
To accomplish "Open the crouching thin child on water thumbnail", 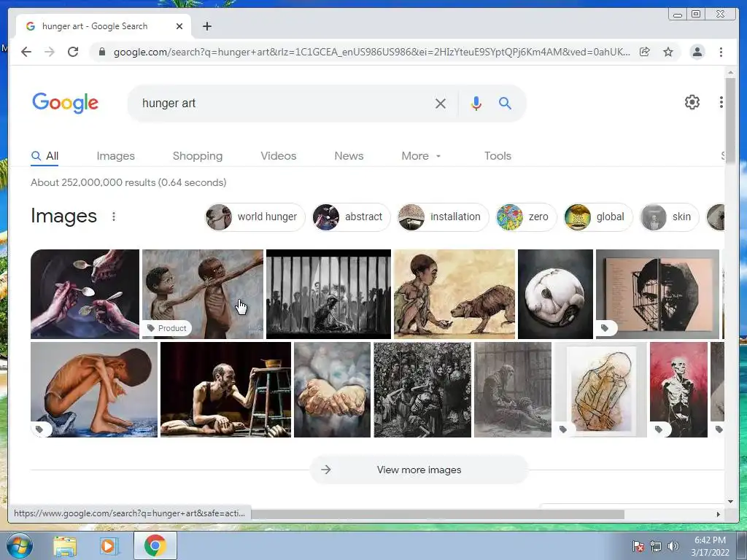I will point(94,389).
